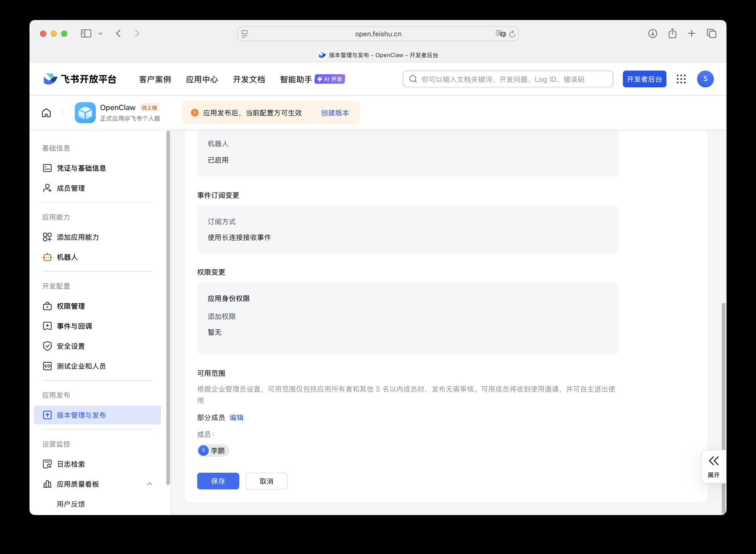Collapse the 应用质量看板 section chevron

(x=149, y=484)
